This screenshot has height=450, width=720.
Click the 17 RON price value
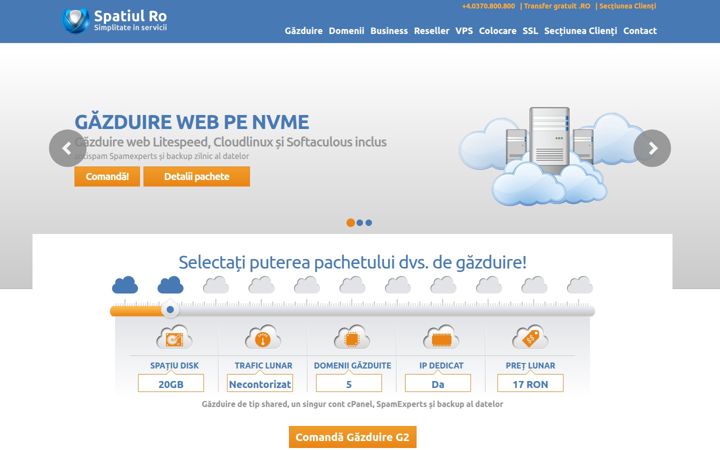[530, 383]
